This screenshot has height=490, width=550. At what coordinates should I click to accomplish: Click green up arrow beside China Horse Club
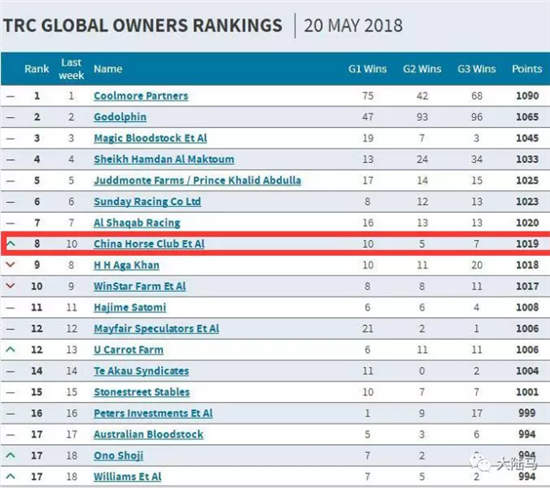point(11,243)
